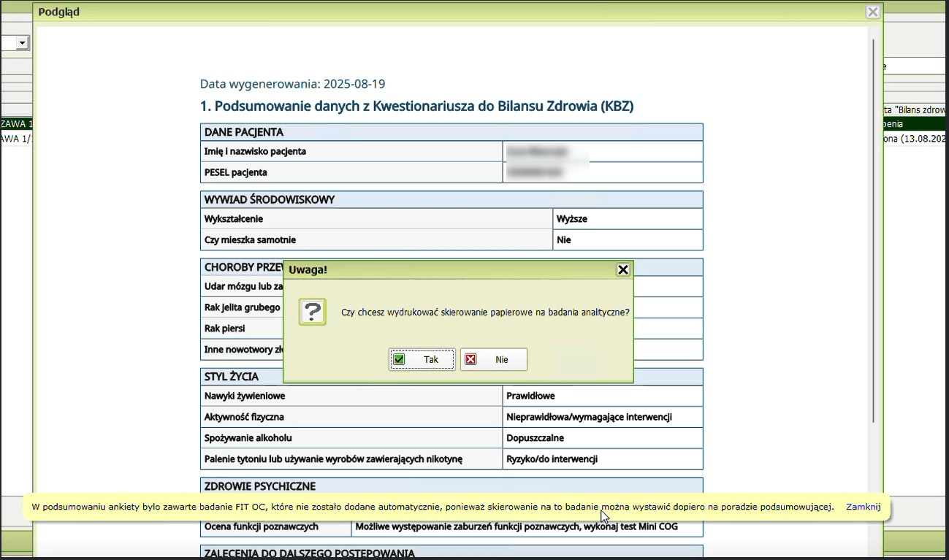This screenshot has width=949, height=560.
Task: Click the KBZ summary heading
Action: click(x=416, y=107)
